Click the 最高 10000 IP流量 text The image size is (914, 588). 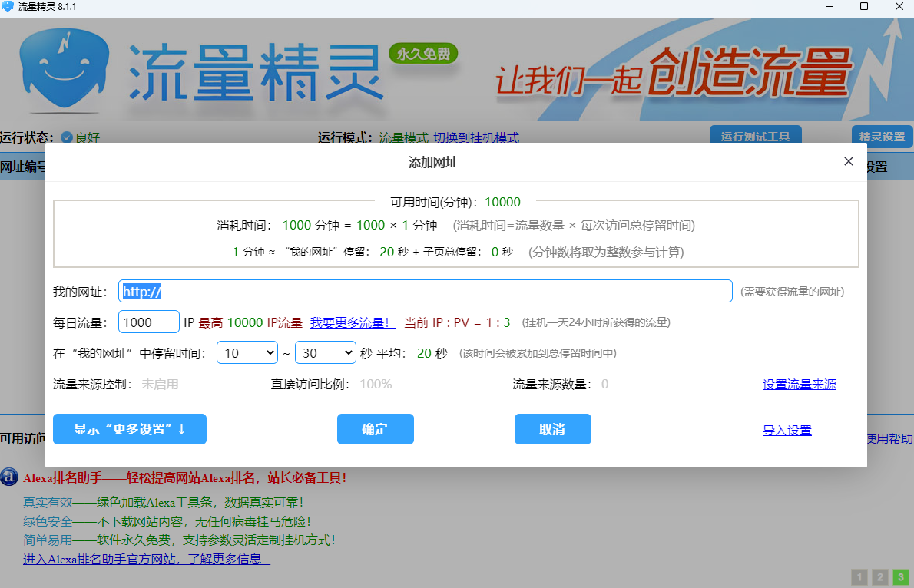250,322
